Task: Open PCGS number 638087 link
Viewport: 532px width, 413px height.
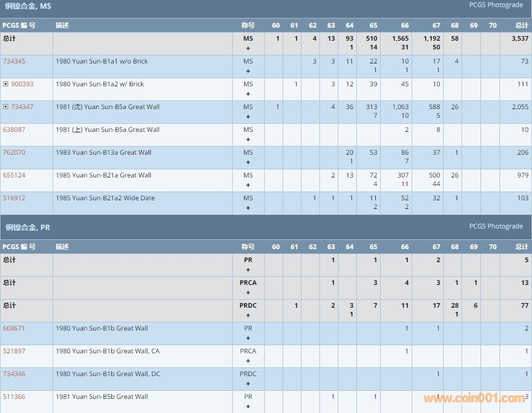Action: pyautogui.click(x=14, y=130)
